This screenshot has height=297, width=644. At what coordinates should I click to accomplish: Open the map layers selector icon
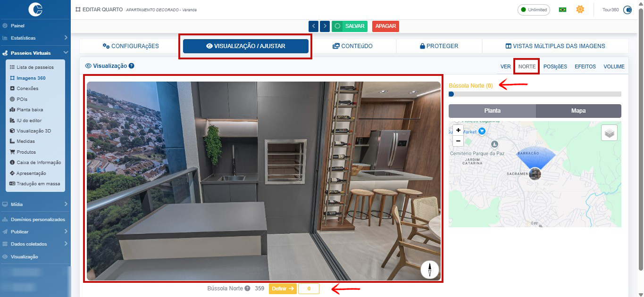point(609,133)
